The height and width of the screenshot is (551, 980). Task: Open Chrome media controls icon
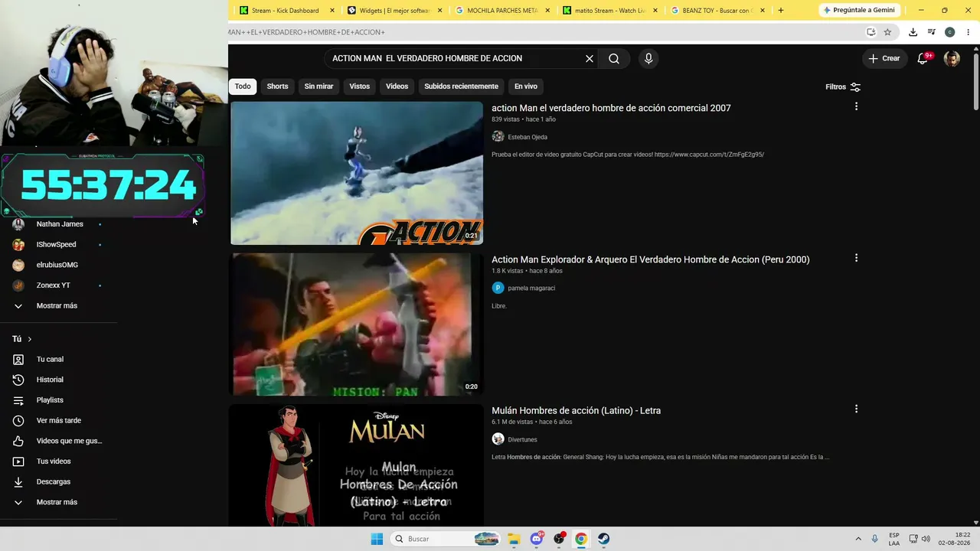click(x=931, y=32)
